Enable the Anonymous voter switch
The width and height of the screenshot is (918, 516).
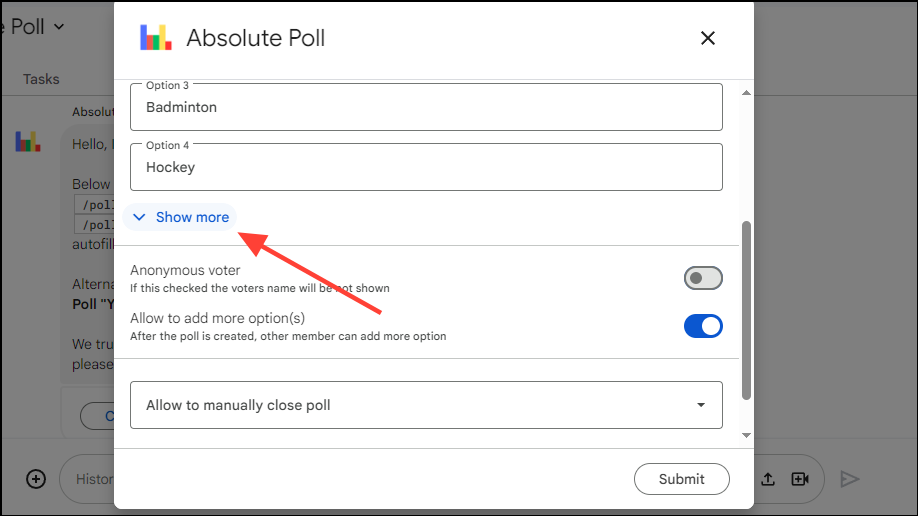pyautogui.click(x=703, y=278)
